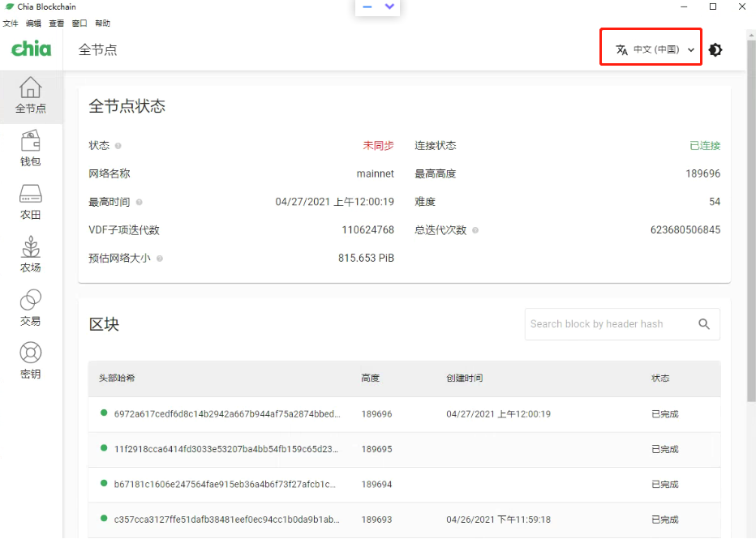The image size is (756, 539).
Task: Click the Chia logo
Action: tap(31, 49)
